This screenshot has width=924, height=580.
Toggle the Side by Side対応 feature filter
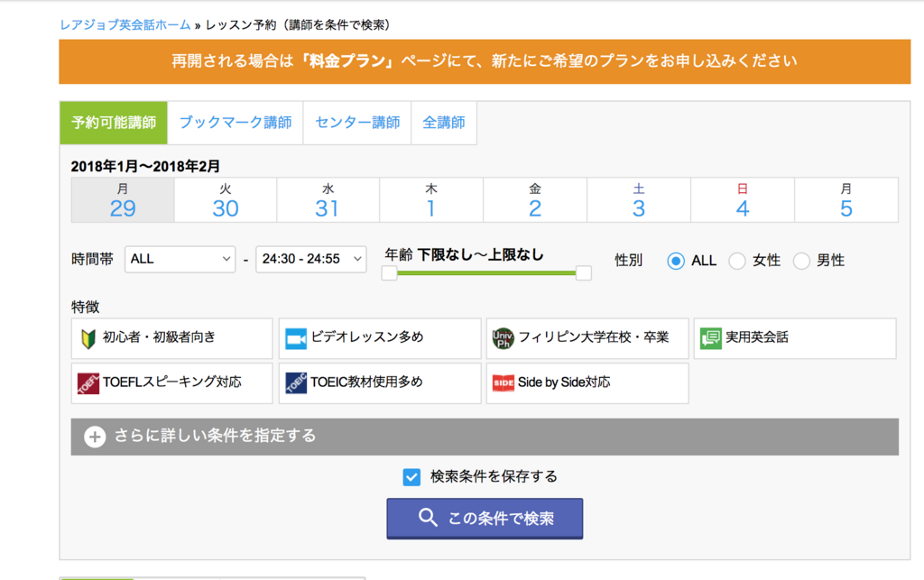(x=587, y=383)
